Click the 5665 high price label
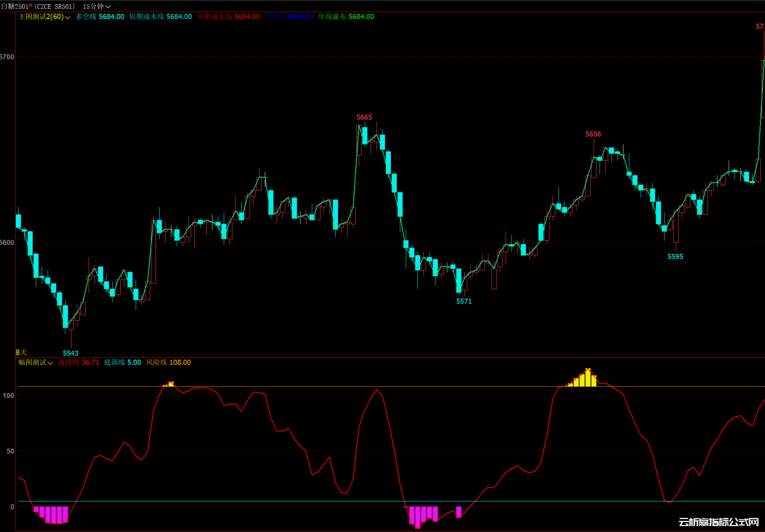Viewport: 765px width, 532px height. pos(364,117)
